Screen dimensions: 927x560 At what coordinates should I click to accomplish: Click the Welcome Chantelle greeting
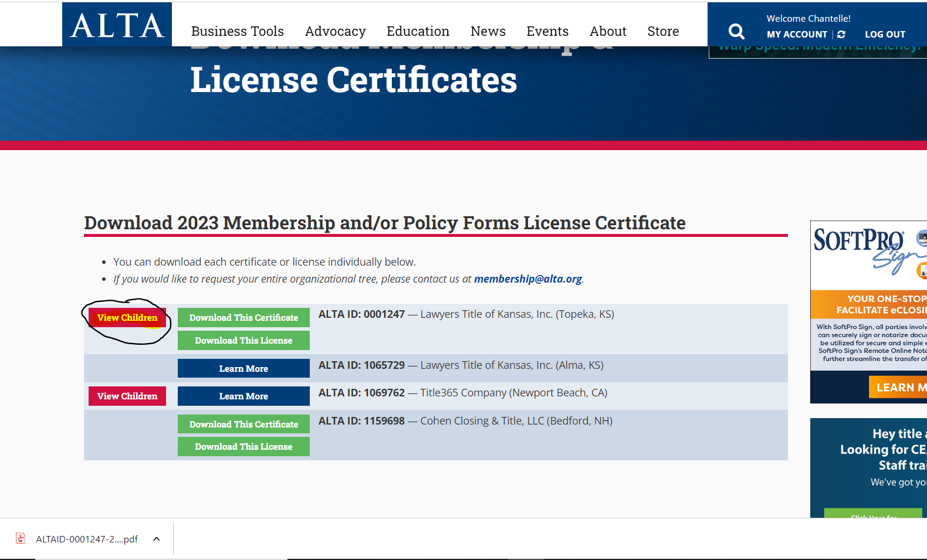(x=808, y=19)
